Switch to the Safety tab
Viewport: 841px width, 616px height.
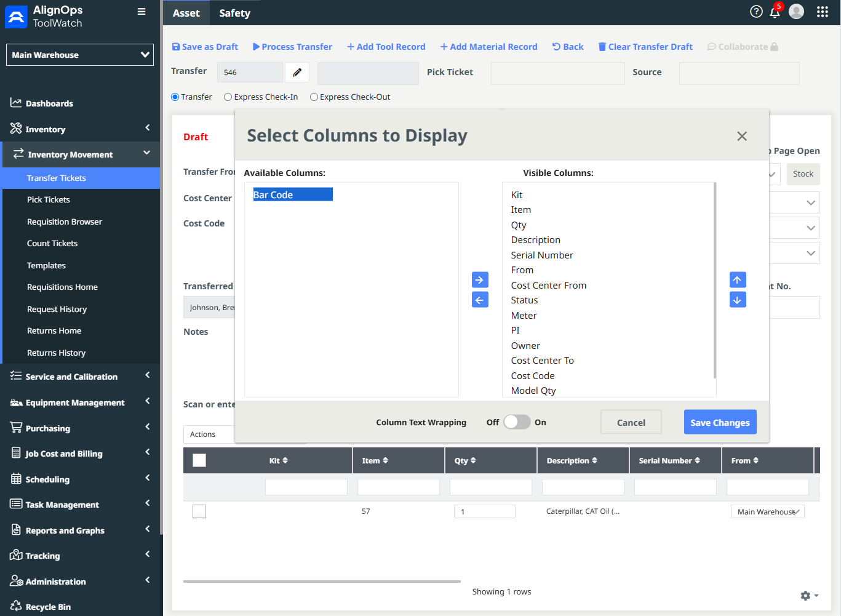(235, 13)
